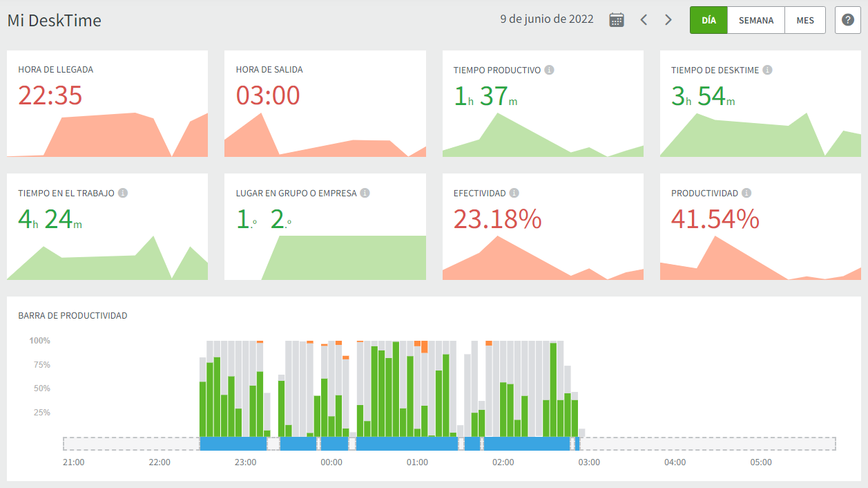Select the Tiempo Productivo value 1h 37m
The height and width of the screenshot is (488, 868).
tap(485, 96)
